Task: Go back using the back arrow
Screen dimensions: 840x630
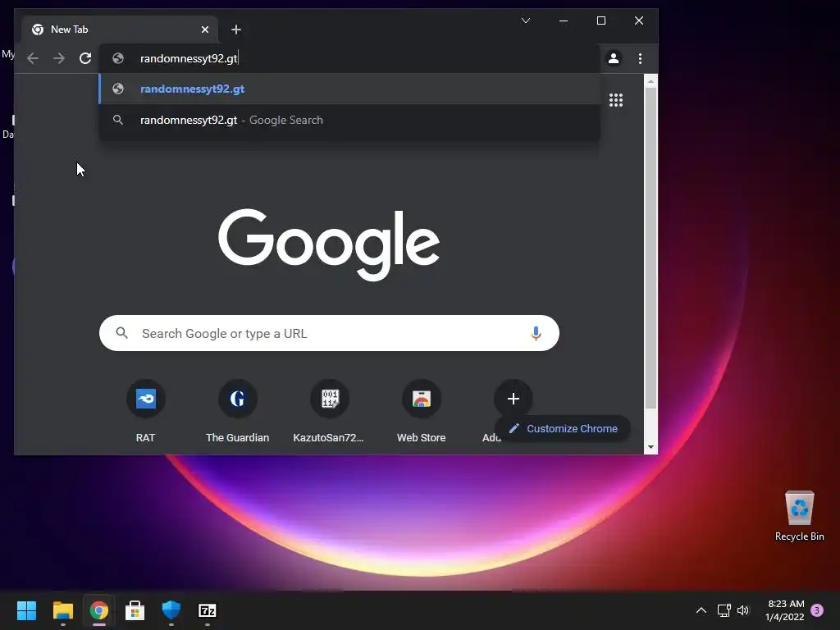Action: click(33, 58)
